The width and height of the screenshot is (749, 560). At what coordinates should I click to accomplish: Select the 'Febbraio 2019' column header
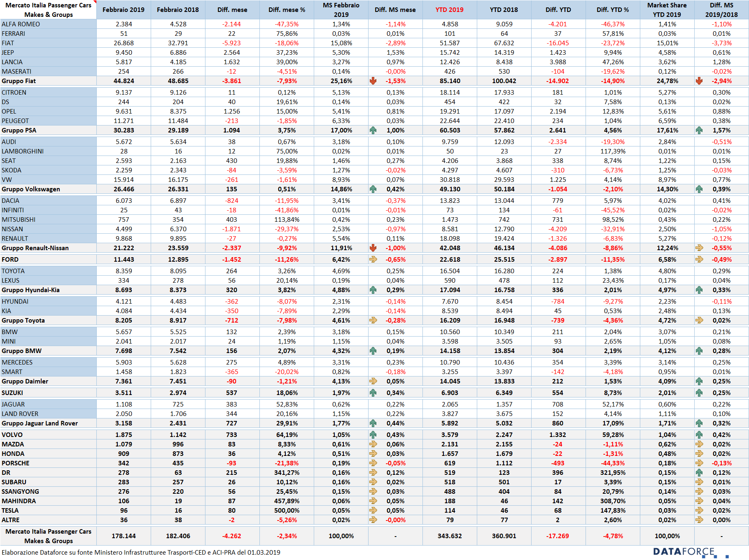124,10
